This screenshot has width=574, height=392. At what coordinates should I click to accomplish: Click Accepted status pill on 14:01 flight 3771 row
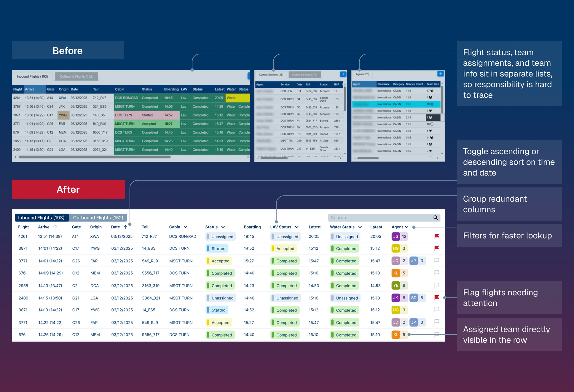219,261
